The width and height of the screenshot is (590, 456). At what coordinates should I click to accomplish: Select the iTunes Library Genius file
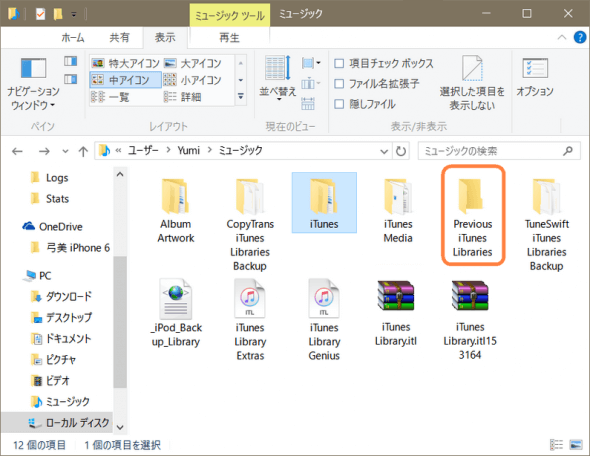pyautogui.click(x=324, y=319)
